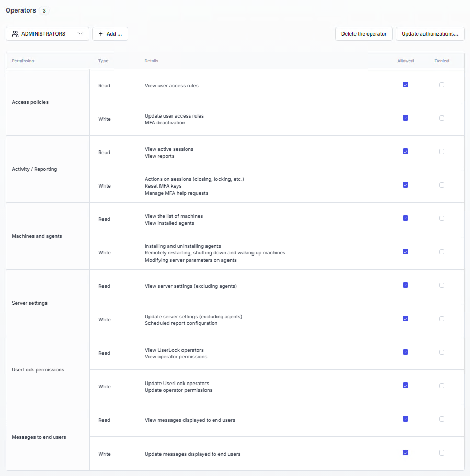Image resolution: width=470 pixels, height=476 pixels.
Task: Check Denied for Access policies Write
Action: (442, 118)
